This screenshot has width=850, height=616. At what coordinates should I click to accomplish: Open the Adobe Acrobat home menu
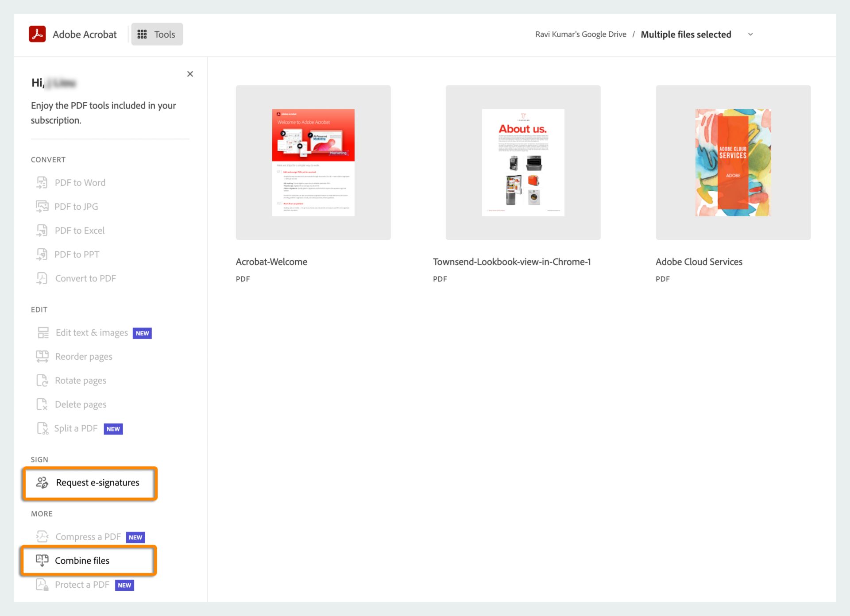point(73,34)
